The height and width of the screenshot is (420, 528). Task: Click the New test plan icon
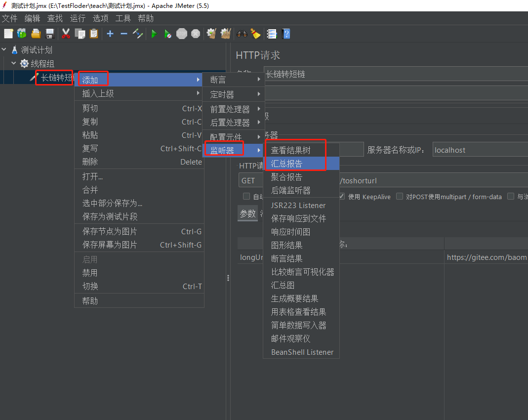[8, 34]
